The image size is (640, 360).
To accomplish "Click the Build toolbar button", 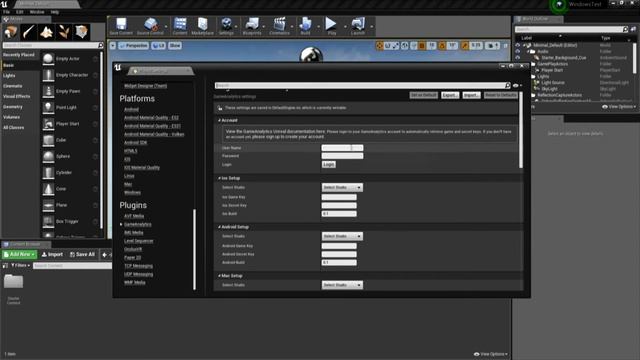I will pyautogui.click(x=305, y=26).
